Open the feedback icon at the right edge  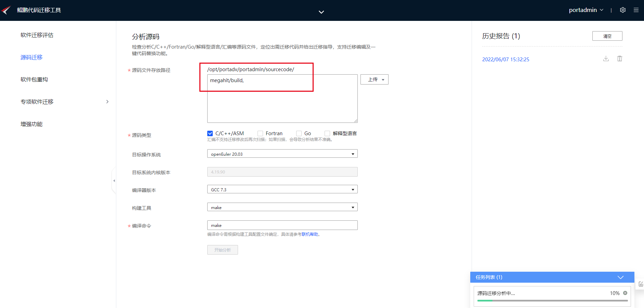(x=641, y=284)
